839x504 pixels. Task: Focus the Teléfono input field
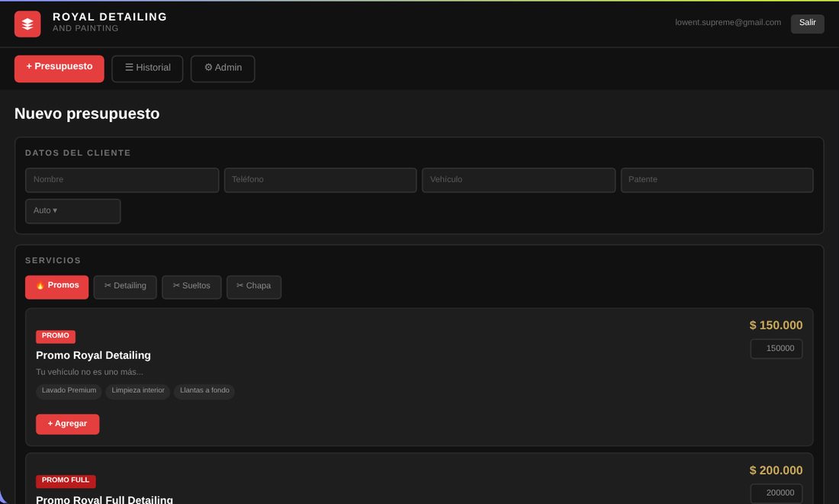(320, 180)
